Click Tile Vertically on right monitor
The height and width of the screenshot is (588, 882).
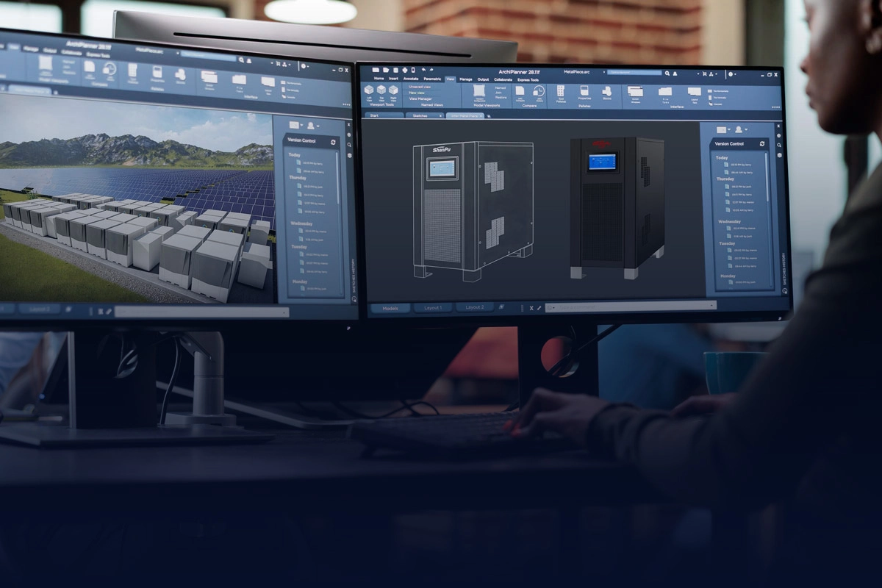click(x=717, y=98)
